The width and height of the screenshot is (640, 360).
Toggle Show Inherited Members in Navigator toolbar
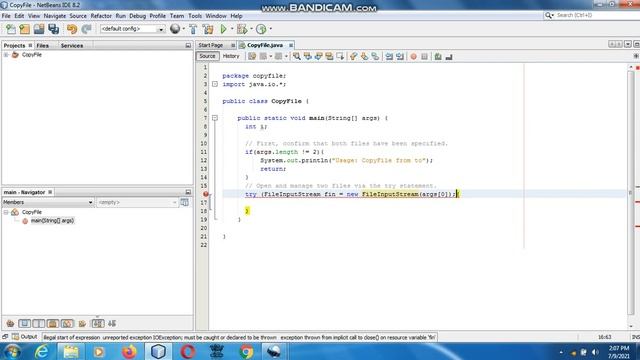[10, 324]
